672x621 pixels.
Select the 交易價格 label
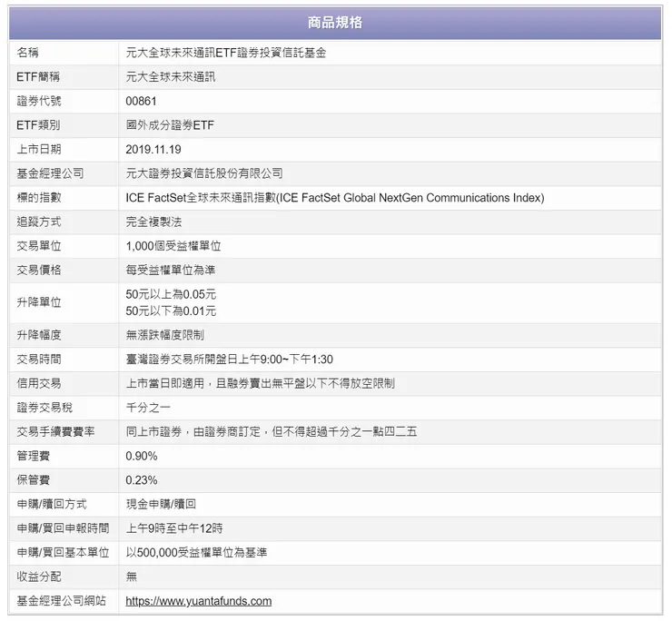(x=39, y=270)
